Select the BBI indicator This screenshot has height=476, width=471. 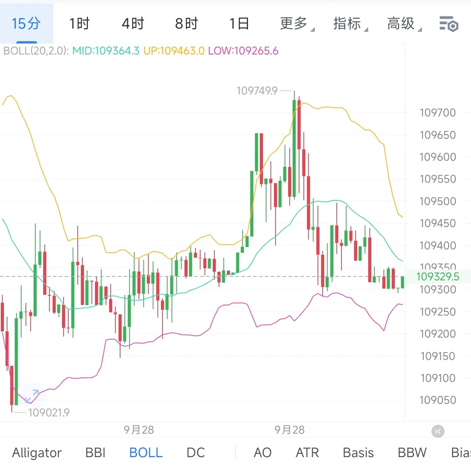click(95, 452)
